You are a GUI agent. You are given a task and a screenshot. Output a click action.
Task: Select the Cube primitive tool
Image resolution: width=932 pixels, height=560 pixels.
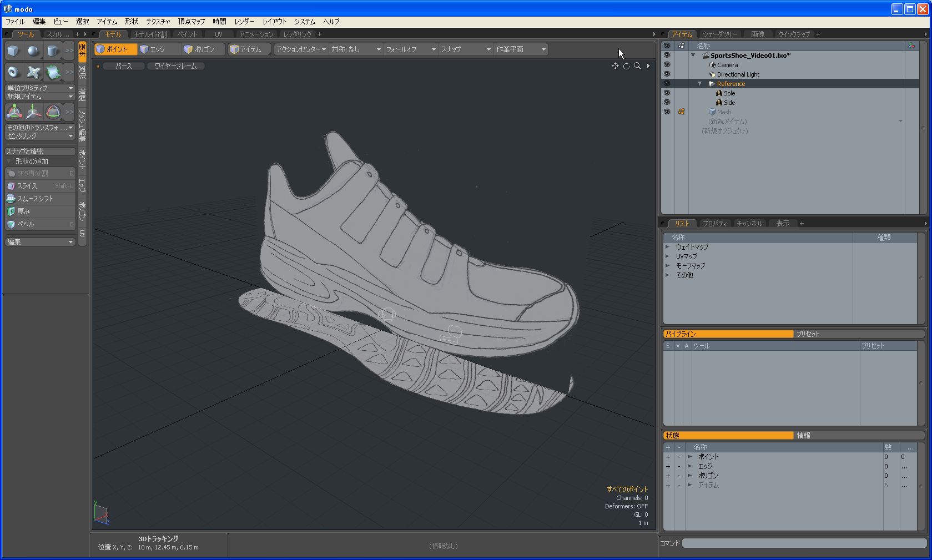[13, 51]
